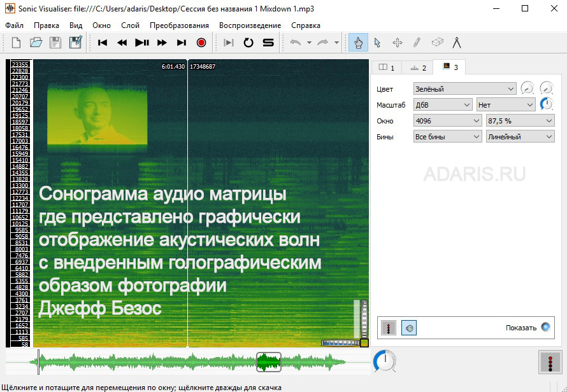Screen dimensions: 567x392
Task: Open the Воспроизведение menu
Action: coord(250,25)
